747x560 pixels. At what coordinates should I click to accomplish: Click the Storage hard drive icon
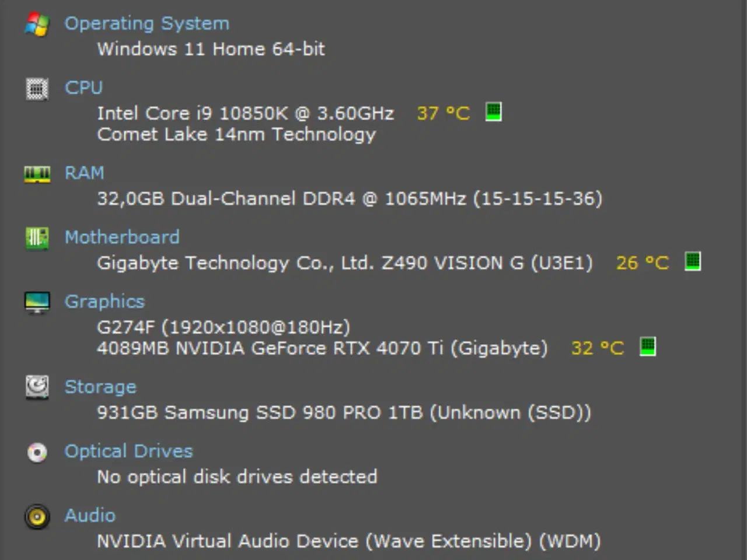click(x=37, y=387)
